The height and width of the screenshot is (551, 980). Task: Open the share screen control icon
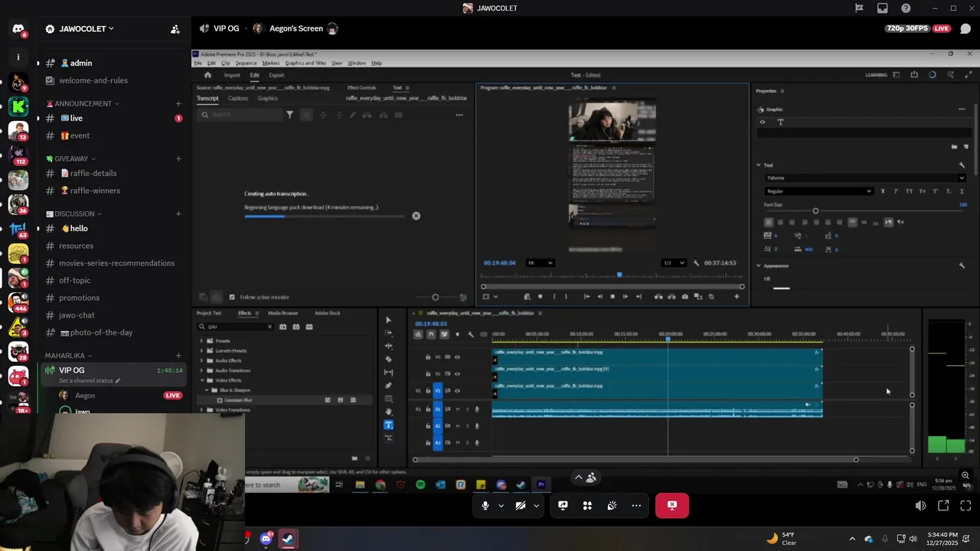(563, 506)
